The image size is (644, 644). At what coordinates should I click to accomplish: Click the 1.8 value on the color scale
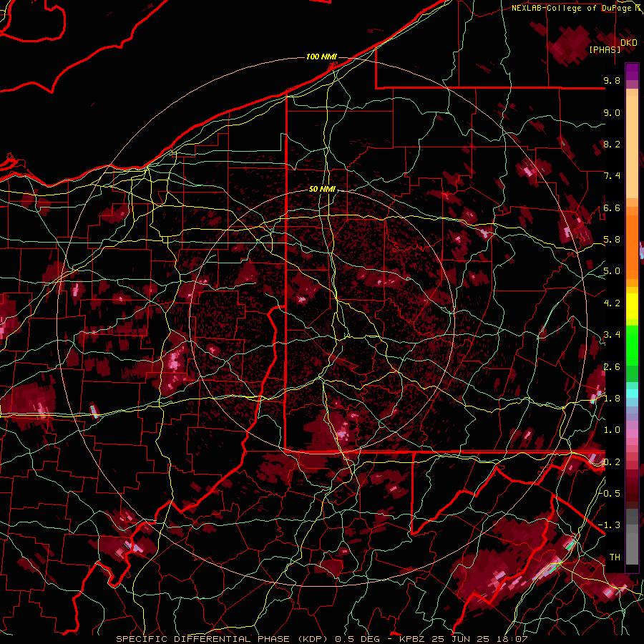tap(612, 399)
